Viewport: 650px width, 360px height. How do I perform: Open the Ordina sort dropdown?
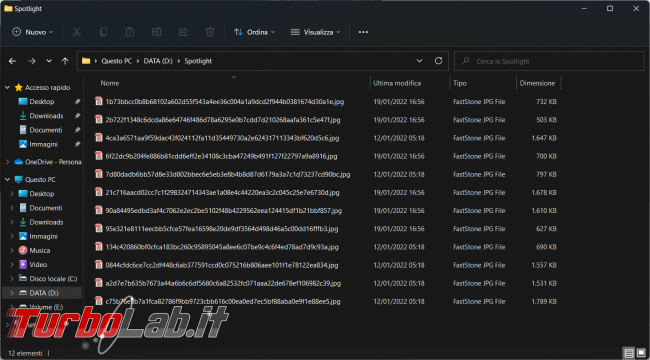coord(254,32)
